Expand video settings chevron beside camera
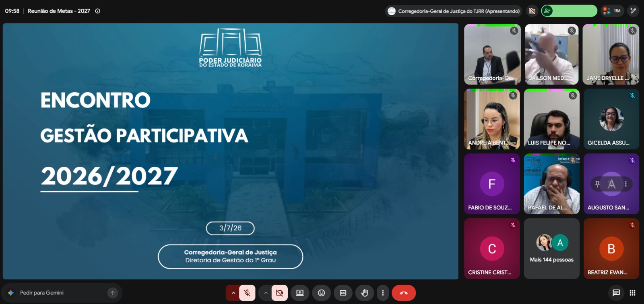This screenshot has height=304, width=644. pyautogui.click(x=266, y=293)
